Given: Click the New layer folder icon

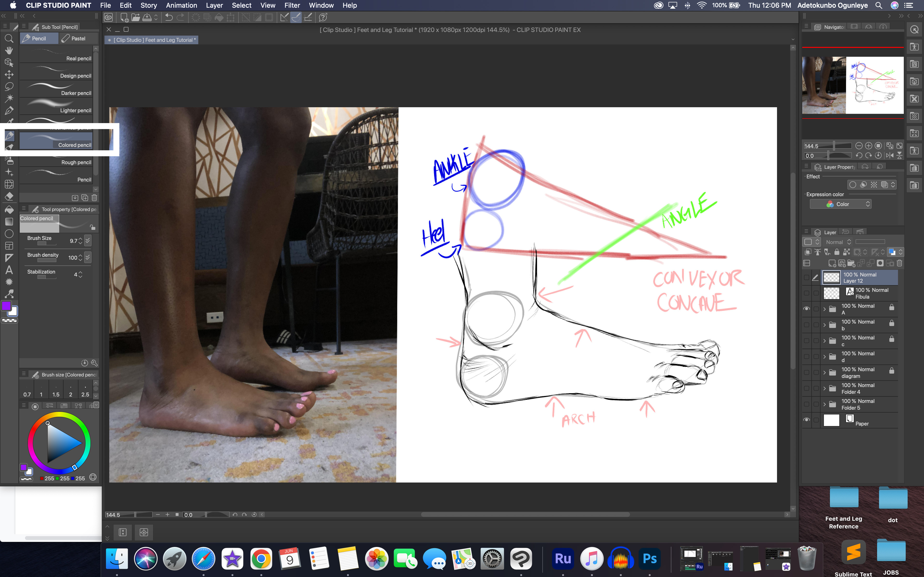Looking at the screenshot, I should pyautogui.click(x=852, y=263).
